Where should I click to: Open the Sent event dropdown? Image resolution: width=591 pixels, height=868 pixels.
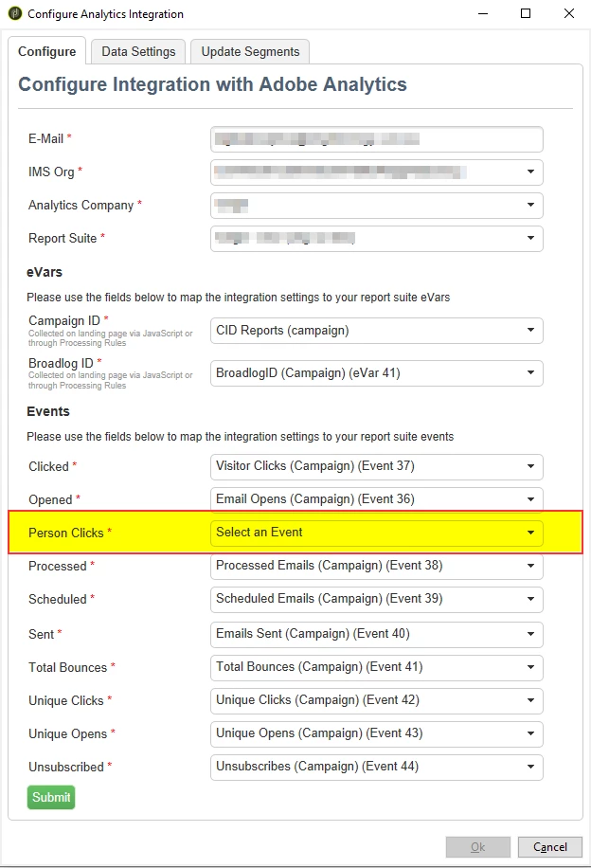click(376, 634)
